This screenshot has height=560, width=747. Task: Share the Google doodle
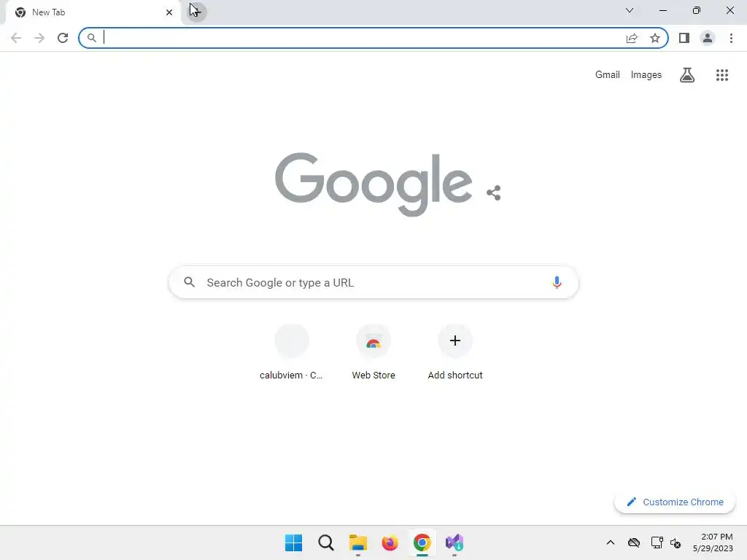point(494,192)
